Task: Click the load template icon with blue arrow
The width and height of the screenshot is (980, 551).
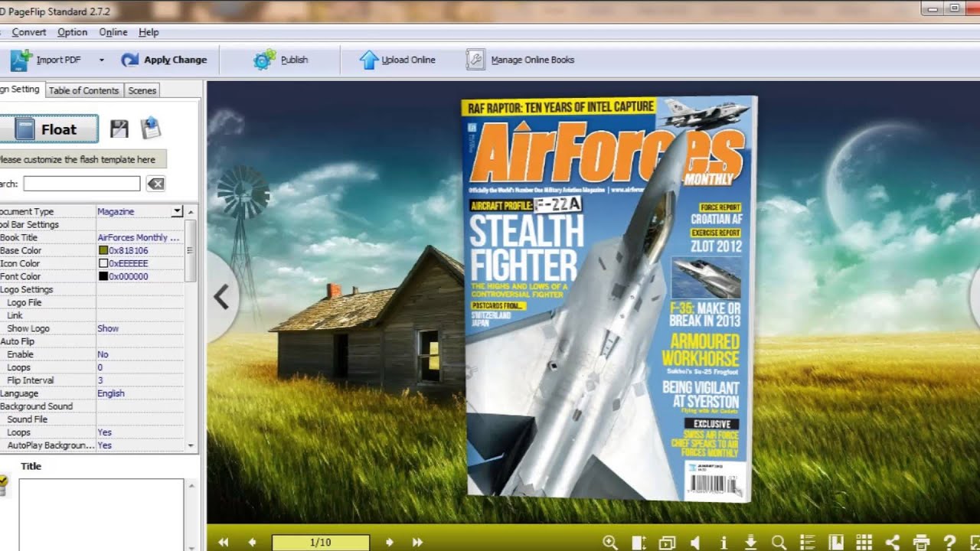Action: click(x=151, y=128)
